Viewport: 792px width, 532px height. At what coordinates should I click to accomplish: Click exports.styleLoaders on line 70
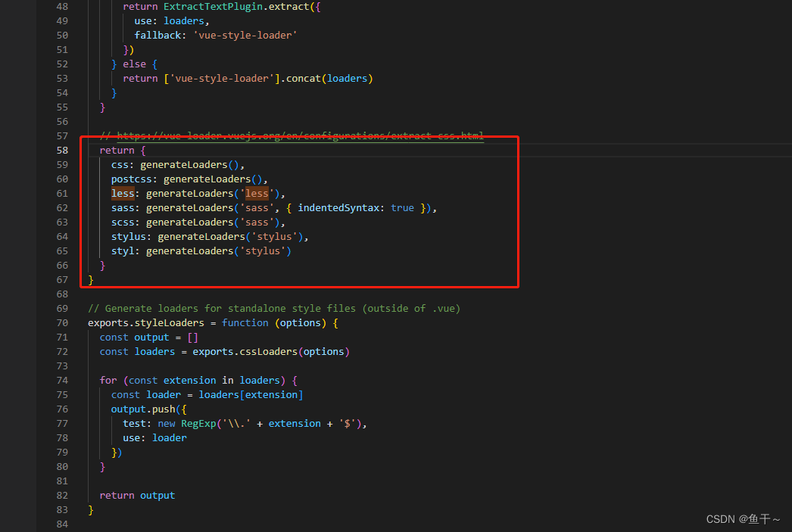coord(146,323)
